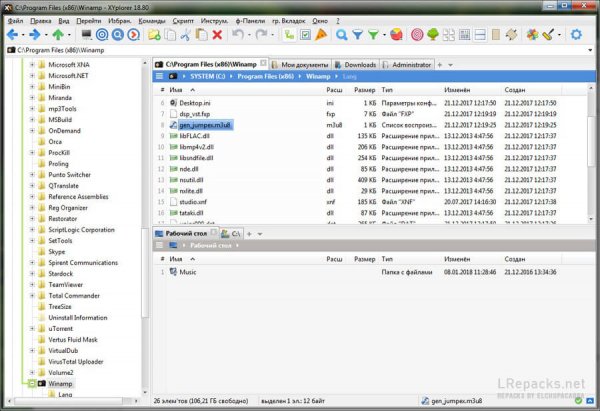600x411 pixels.
Task: Click the details list view icon
Action: (x=465, y=35)
